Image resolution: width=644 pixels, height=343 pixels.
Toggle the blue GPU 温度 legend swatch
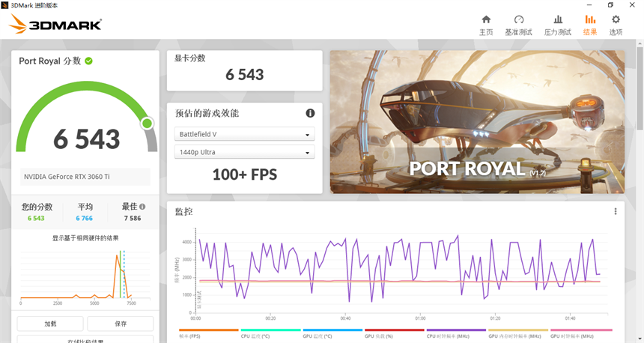point(332,330)
